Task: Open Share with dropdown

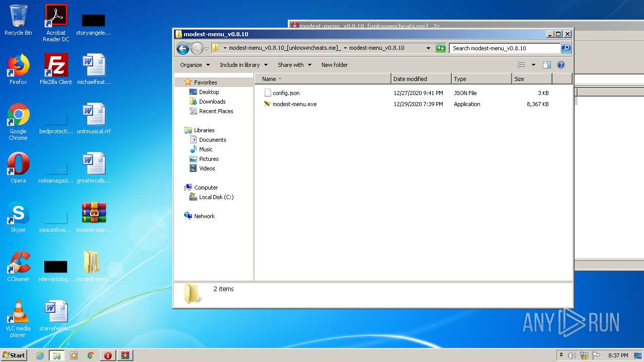Action: 294,65
